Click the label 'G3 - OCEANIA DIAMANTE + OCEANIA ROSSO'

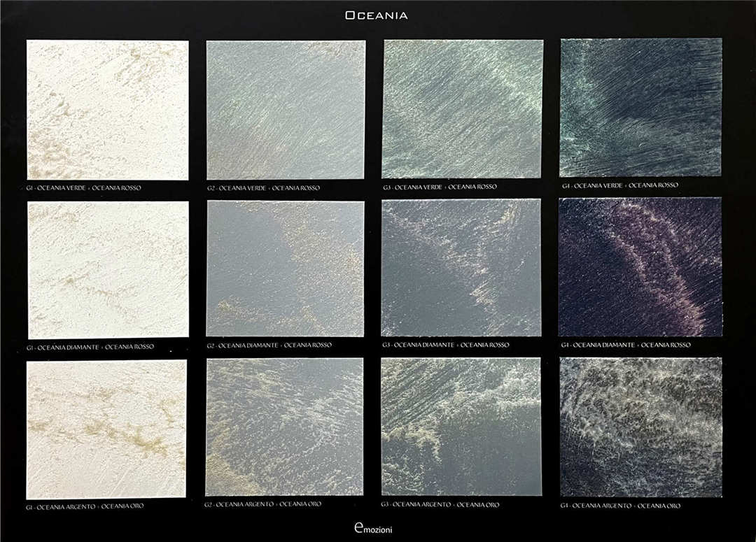(446, 345)
